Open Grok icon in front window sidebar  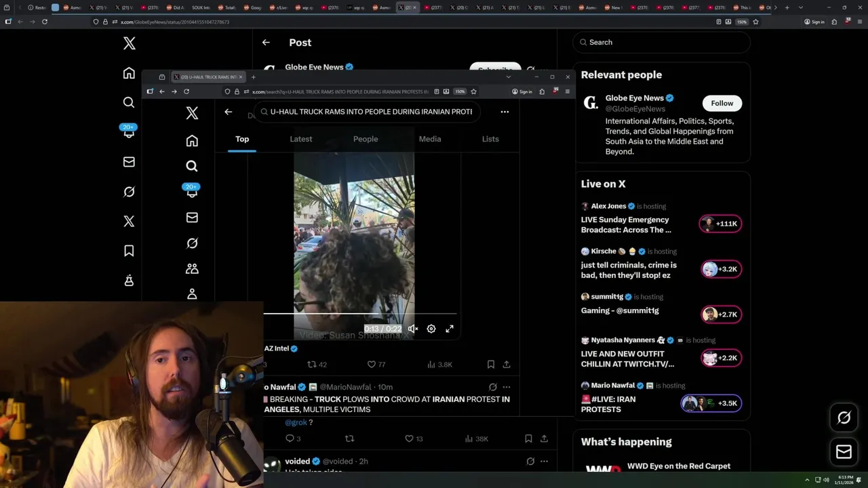(192, 243)
